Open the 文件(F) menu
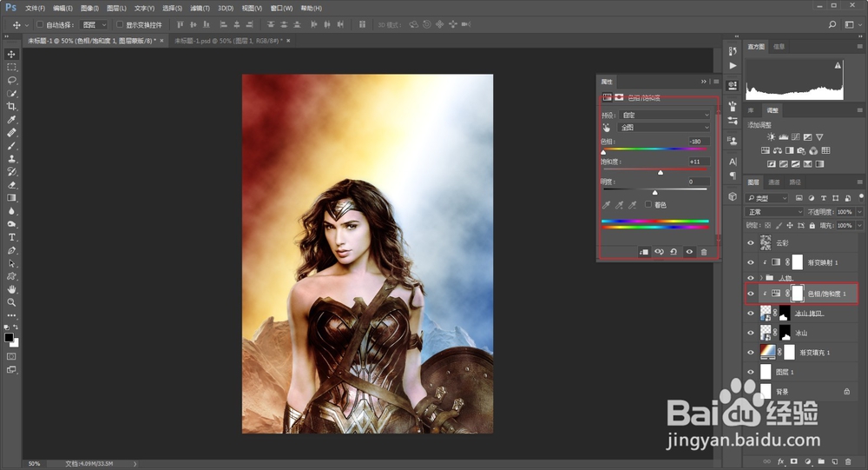Screen dimensions: 868x470 pyautogui.click(x=35, y=9)
